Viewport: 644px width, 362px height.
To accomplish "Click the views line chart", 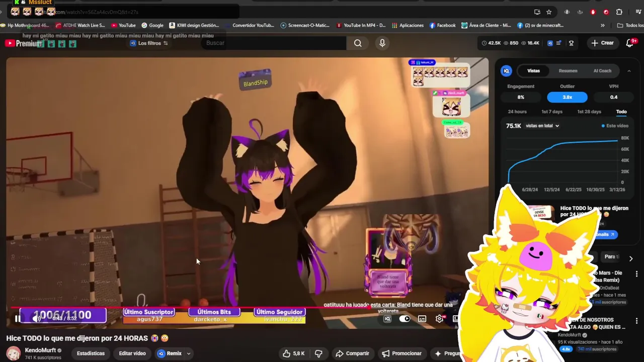I will [562, 161].
